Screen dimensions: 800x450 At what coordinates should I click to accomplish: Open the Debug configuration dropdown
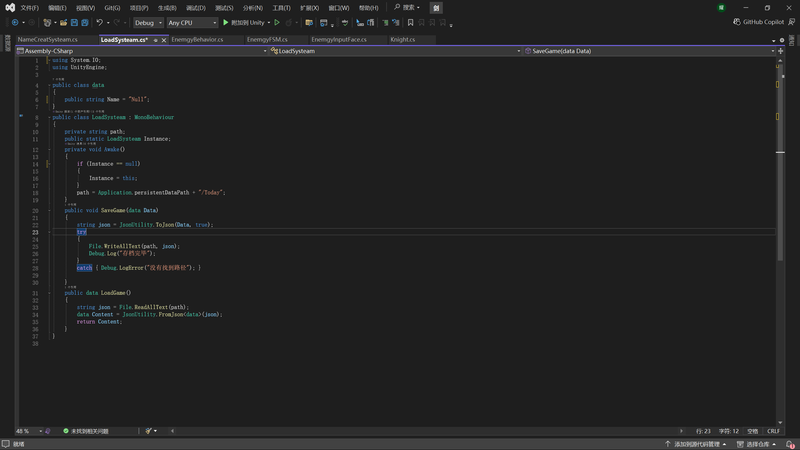148,22
